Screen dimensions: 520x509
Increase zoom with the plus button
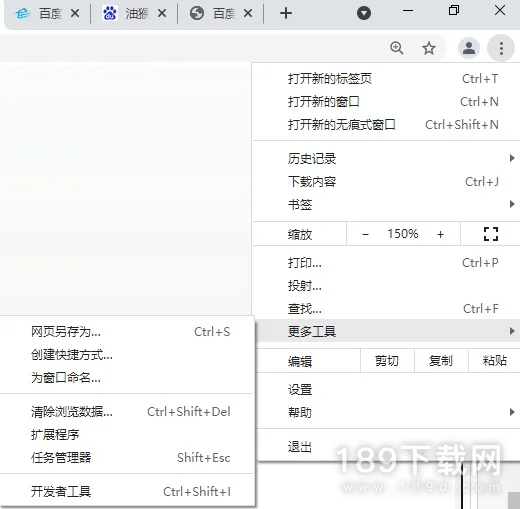point(440,234)
